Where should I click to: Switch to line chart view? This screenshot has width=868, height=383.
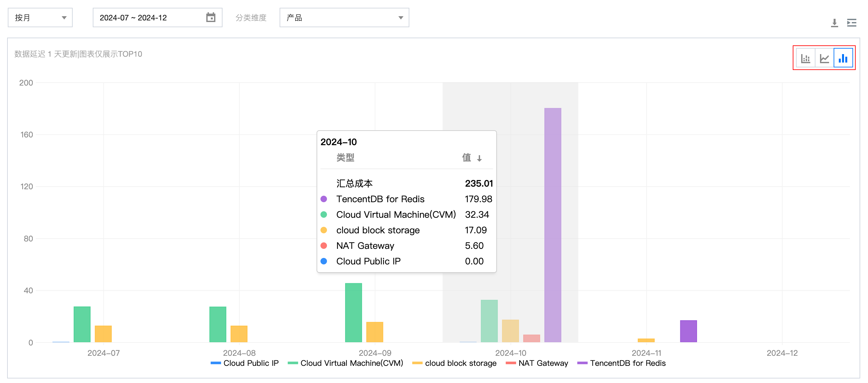click(824, 59)
